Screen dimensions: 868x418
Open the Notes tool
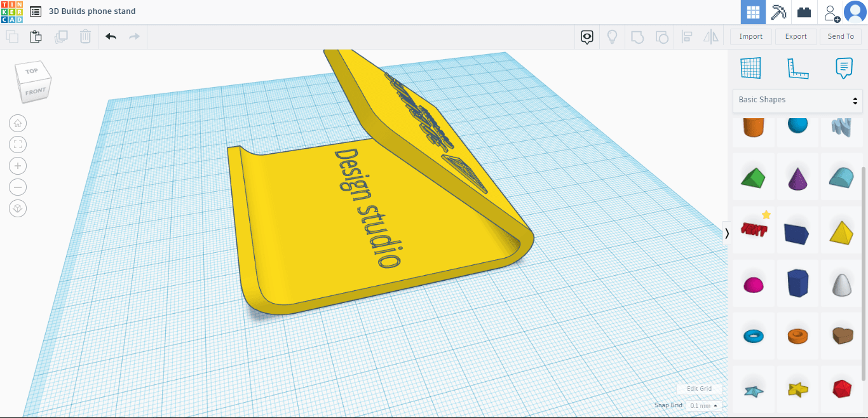(843, 68)
